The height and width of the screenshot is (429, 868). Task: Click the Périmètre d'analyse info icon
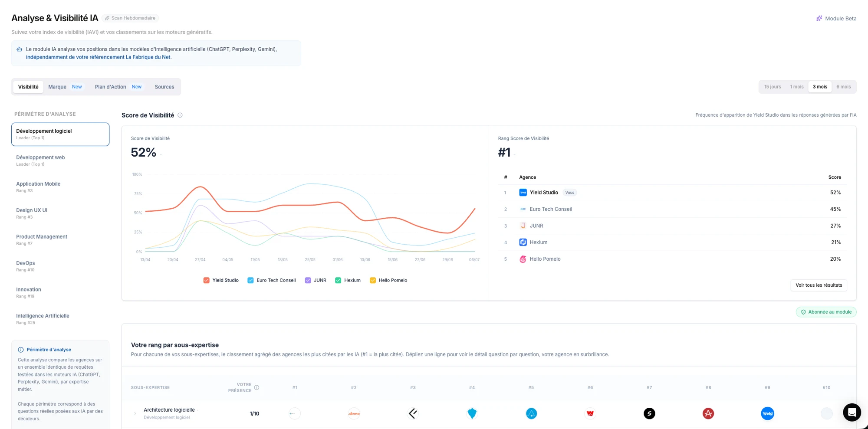click(x=21, y=350)
